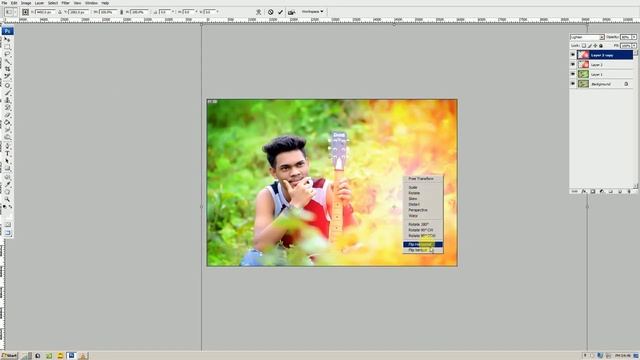This screenshot has height=360, width=640.
Task: Switch to warp mode in options bar
Action: click(258, 12)
